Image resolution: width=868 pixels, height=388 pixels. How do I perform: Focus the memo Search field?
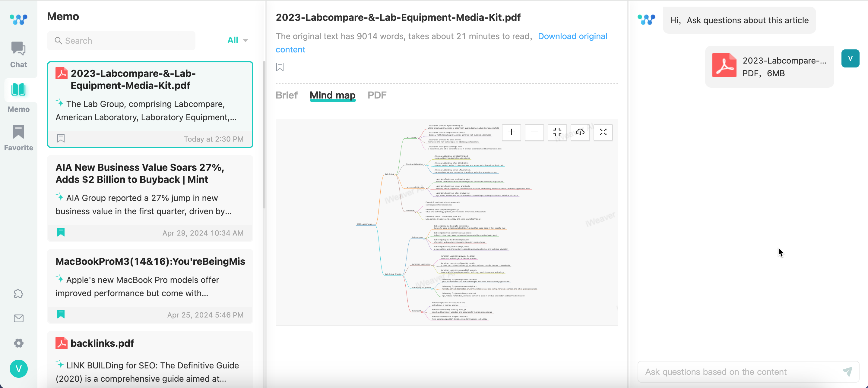click(x=121, y=41)
